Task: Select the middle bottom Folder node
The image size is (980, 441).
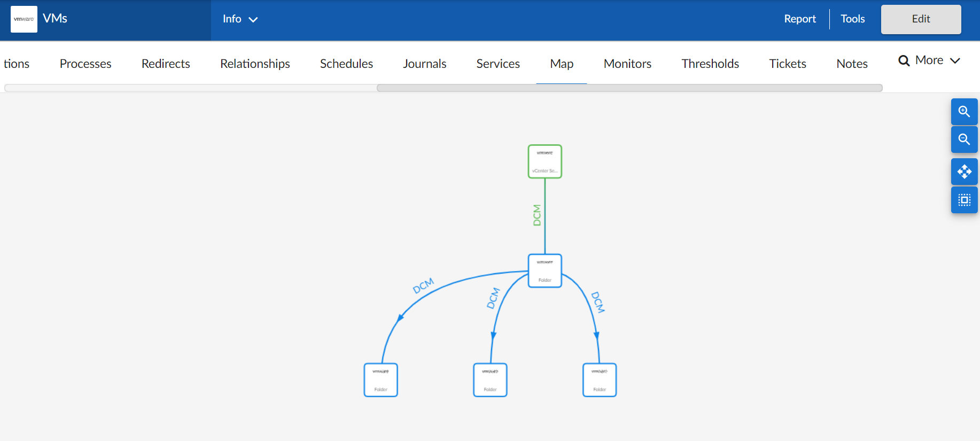Action: pos(490,380)
